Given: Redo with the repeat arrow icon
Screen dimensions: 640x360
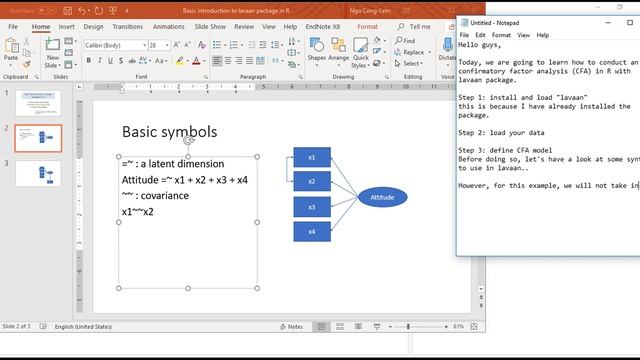Looking at the screenshot, I should click(x=99, y=11).
